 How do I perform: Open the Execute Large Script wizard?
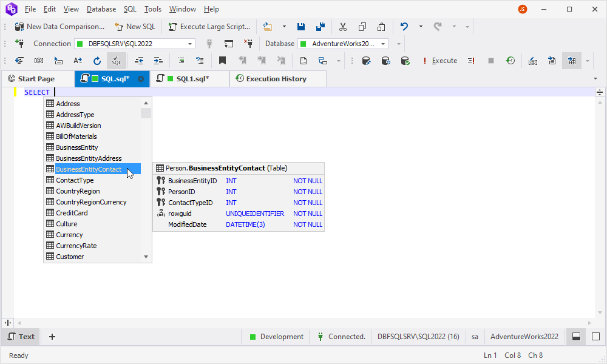click(x=209, y=27)
